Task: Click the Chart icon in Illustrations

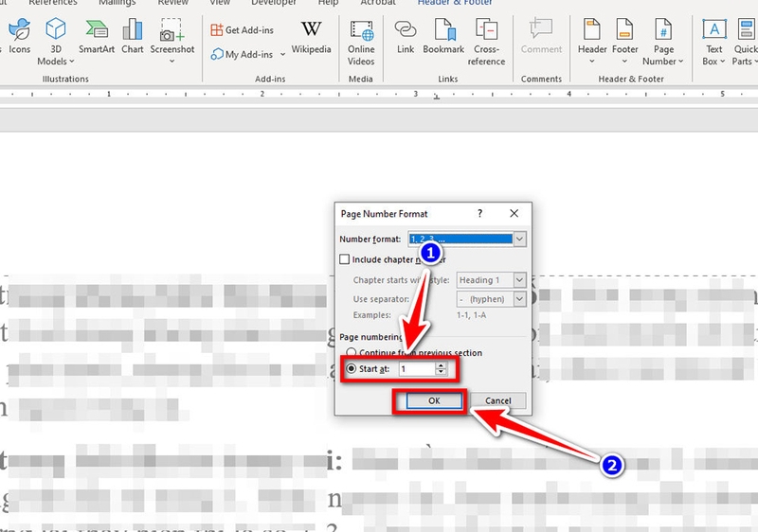Action: (x=133, y=38)
